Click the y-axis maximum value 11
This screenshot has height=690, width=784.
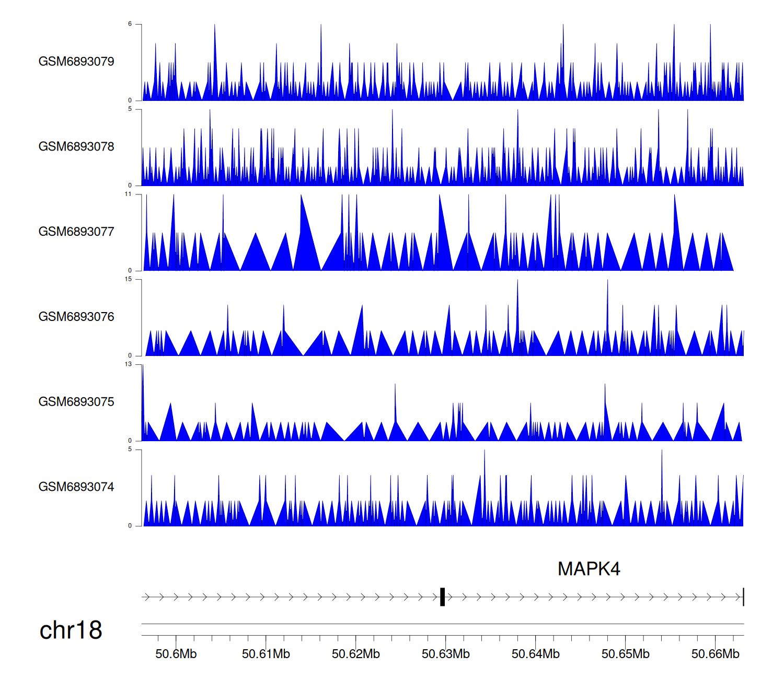click(128, 194)
